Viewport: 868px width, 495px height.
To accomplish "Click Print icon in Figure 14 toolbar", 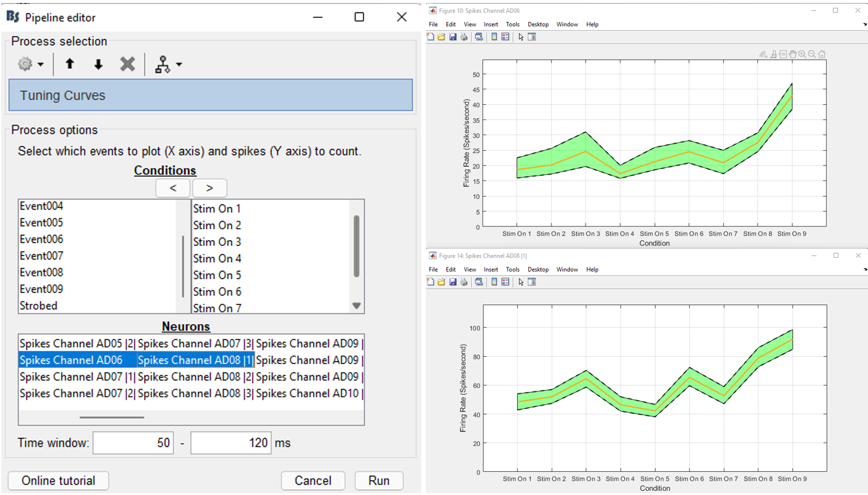I will point(464,282).
